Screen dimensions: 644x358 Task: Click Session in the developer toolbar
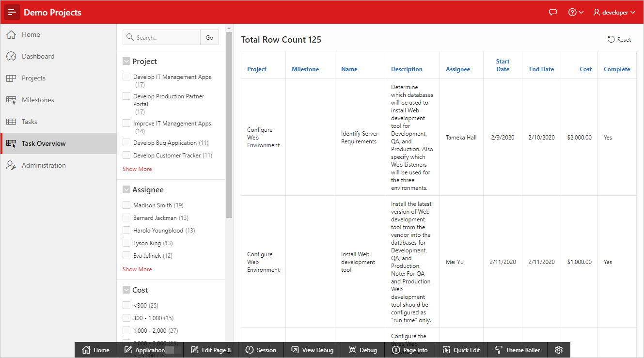point(262,350)
